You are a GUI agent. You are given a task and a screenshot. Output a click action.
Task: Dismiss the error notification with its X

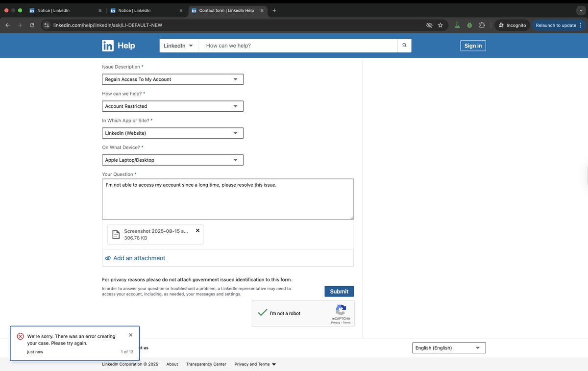coord(130,335)
